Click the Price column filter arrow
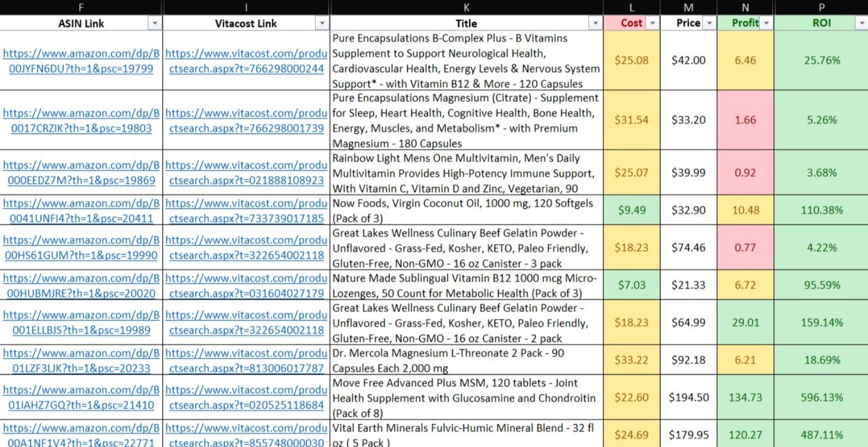868x447 pixels. [709, 23]
